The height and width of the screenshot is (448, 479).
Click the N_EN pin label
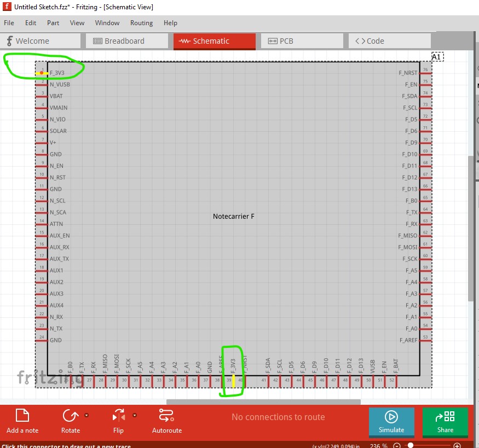[56, 166]
